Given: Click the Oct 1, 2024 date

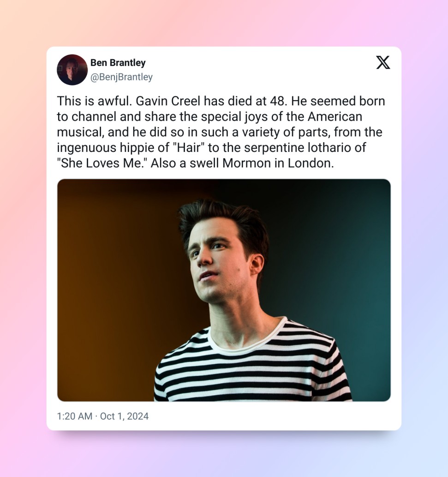Looking at the screenshot, I should 124,416.
